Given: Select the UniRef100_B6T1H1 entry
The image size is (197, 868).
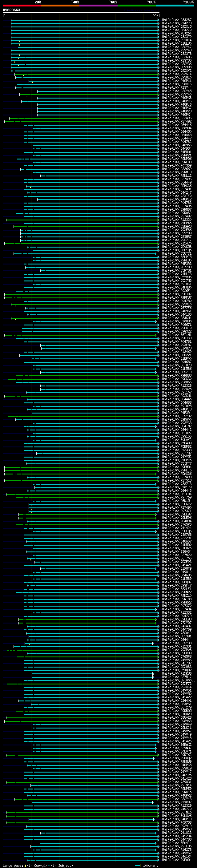Looking at the screenshot, I should (176, 335).
